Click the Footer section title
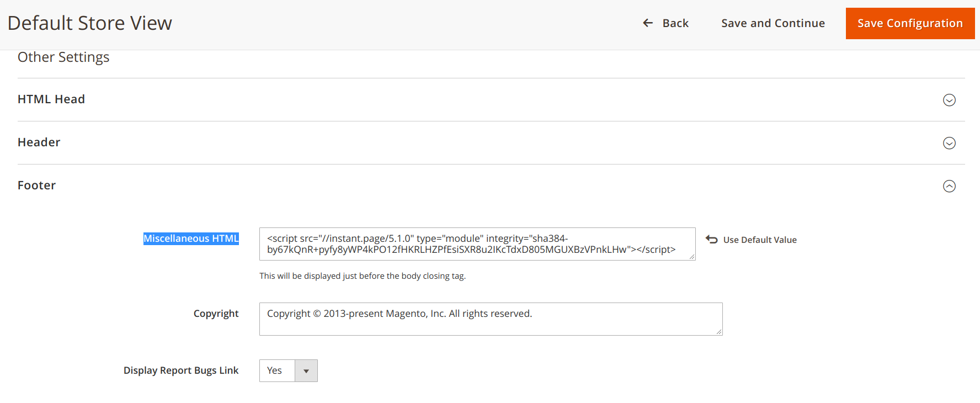This screenshot has width=980, height=403. 37,185
